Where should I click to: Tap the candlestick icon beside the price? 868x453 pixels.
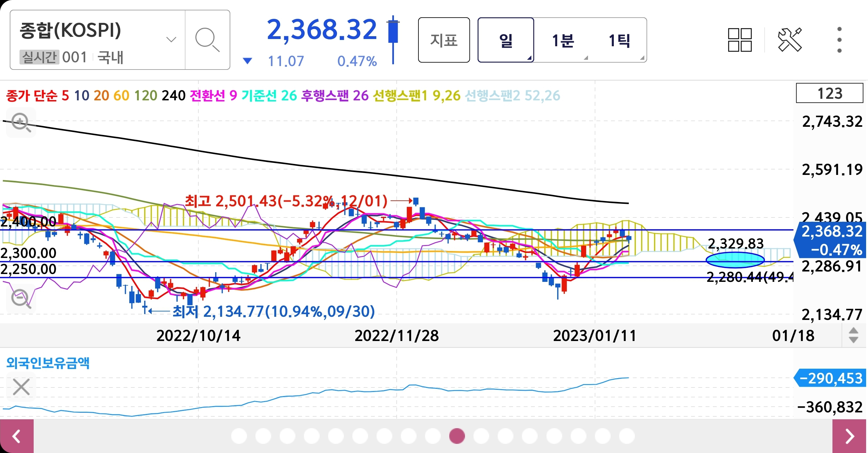(393, 39)
